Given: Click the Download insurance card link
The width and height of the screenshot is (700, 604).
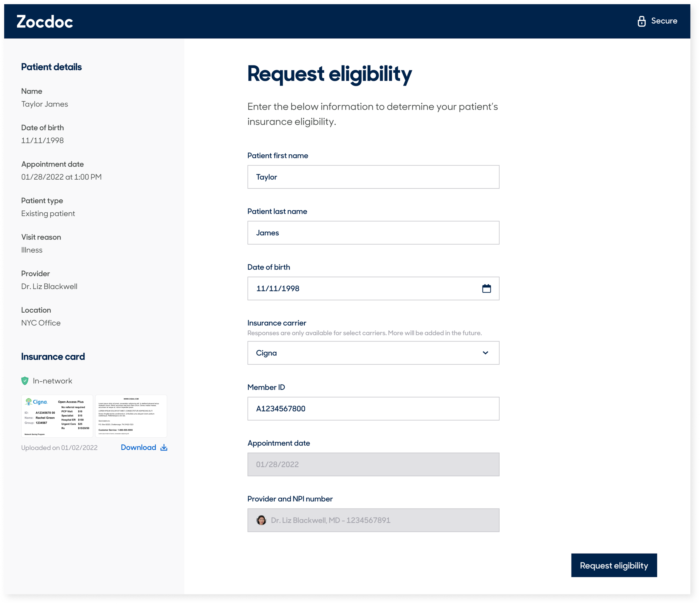Looking at the screenshot, I should (139, 447).
